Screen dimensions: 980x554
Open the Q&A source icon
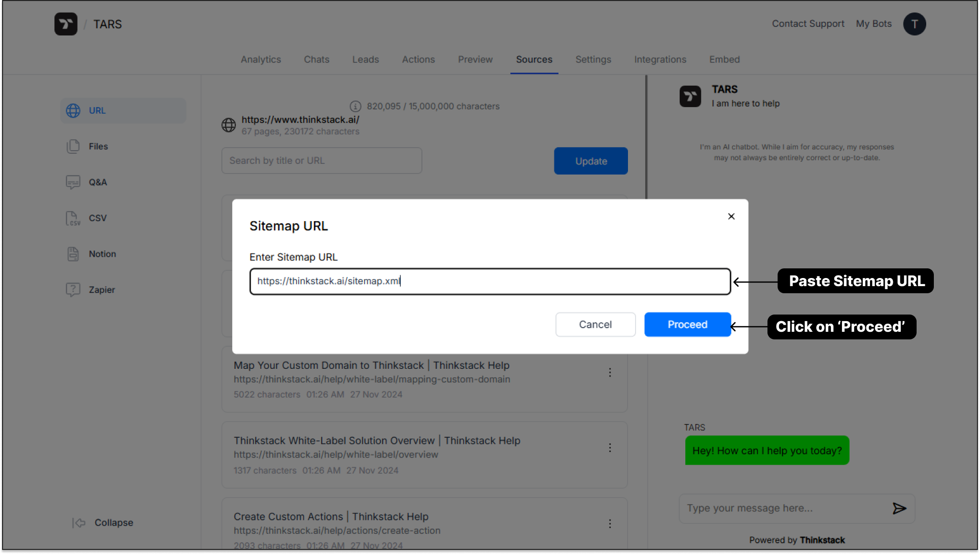coord(74,182)
